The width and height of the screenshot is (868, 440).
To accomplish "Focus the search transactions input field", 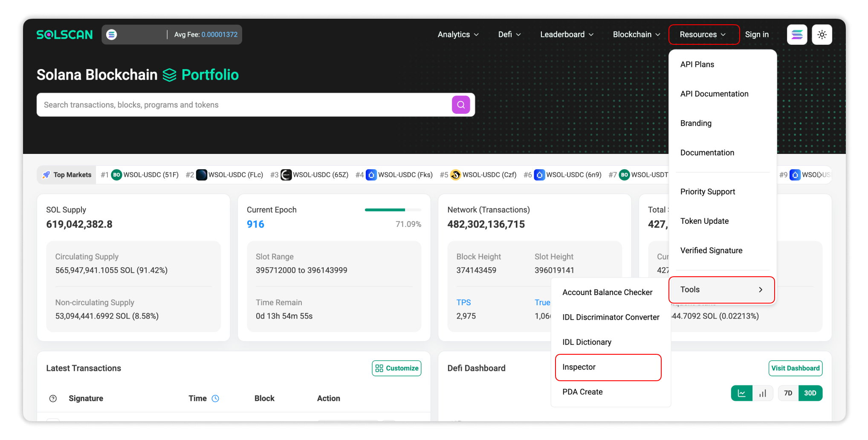I will [x=243, y=105].
